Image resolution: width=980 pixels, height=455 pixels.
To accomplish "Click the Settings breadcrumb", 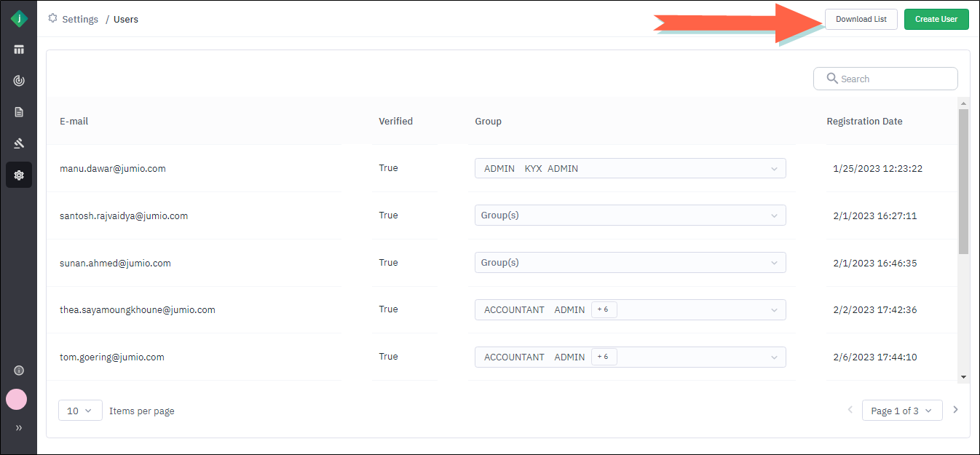I will coord(79,20).
